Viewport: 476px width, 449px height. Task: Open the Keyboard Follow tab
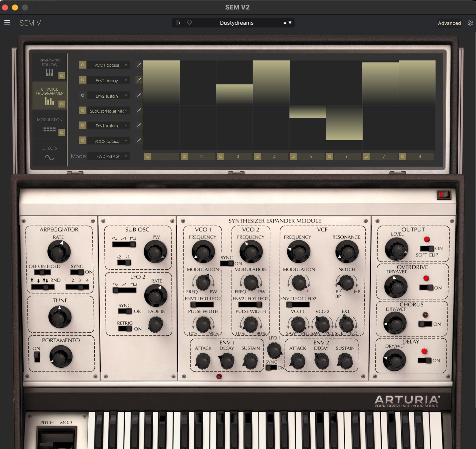click(x=49, y=67)
